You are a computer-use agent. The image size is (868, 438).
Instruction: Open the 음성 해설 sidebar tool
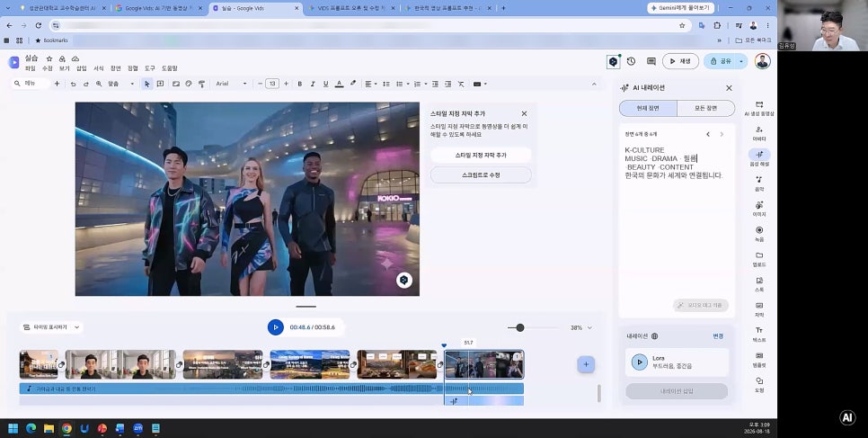tap(759, 158)
